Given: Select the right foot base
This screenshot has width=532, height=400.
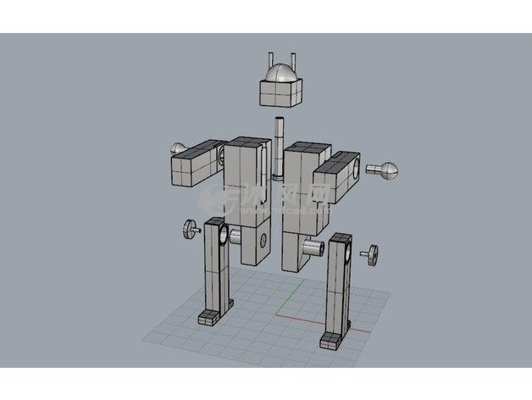Looking at the screenshot, I should 331,341.
